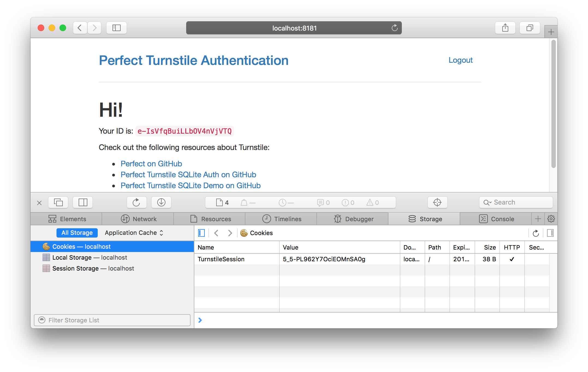
Task: Click the reload icon in the inspector toolbar
Action: [136, 202]
